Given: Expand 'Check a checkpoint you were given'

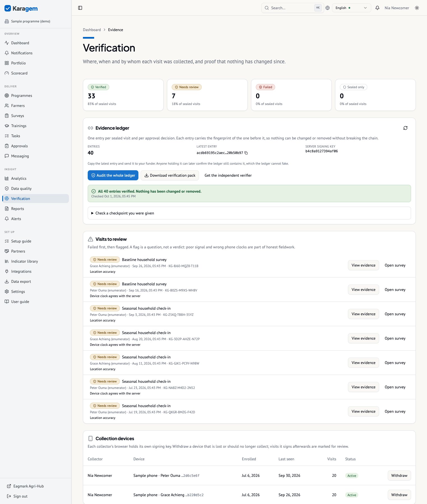Looking at the screenshot, I should [249, 213].
